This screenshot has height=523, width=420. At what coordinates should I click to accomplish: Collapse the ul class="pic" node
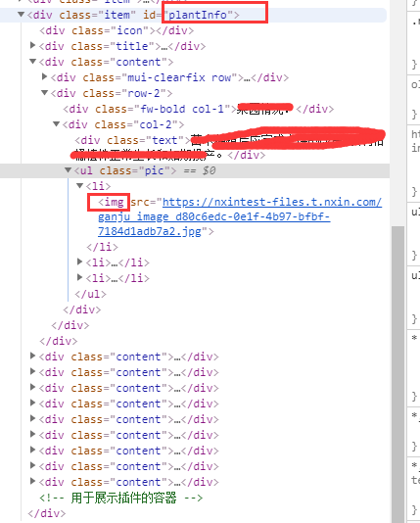point(68,170)
